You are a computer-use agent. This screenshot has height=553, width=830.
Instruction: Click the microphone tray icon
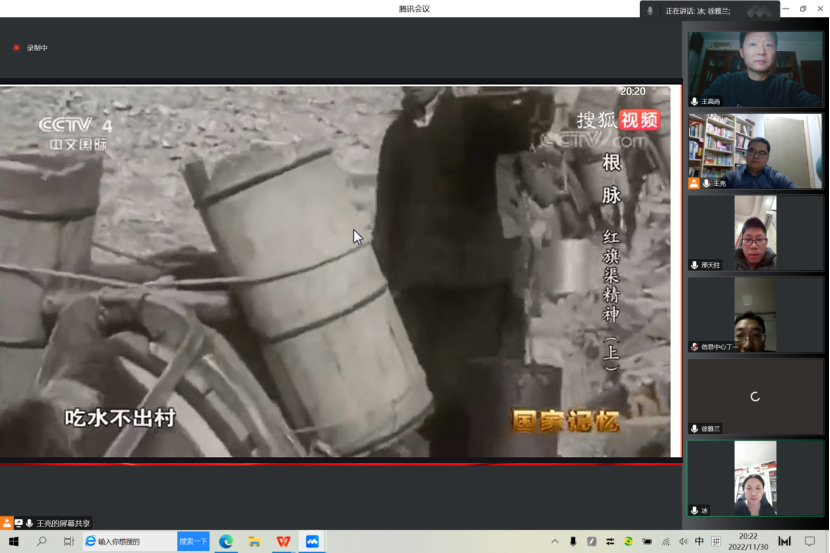click(x=573, y=541)
